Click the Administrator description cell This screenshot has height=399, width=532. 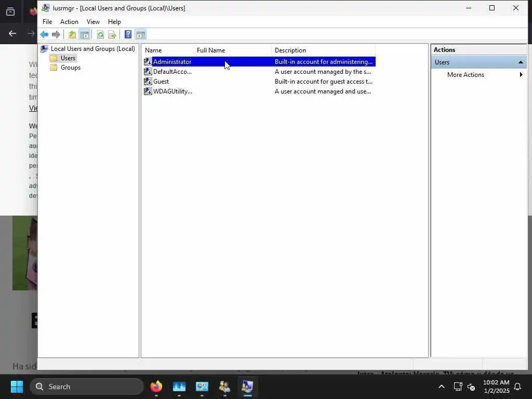(x=323, y=62)
